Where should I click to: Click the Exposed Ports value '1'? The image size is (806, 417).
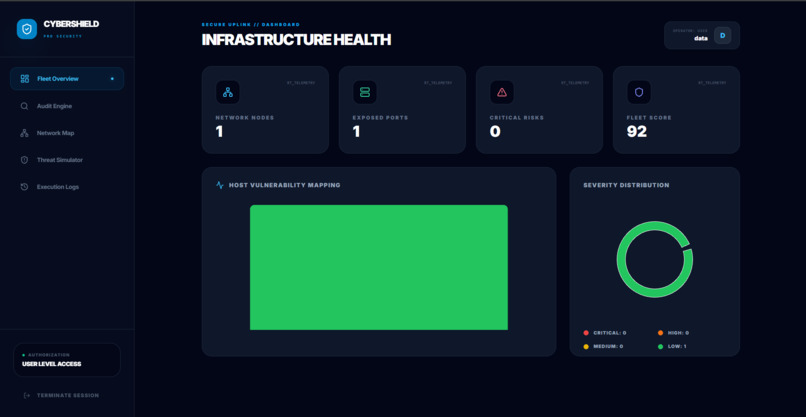click(x=357, y=132)
